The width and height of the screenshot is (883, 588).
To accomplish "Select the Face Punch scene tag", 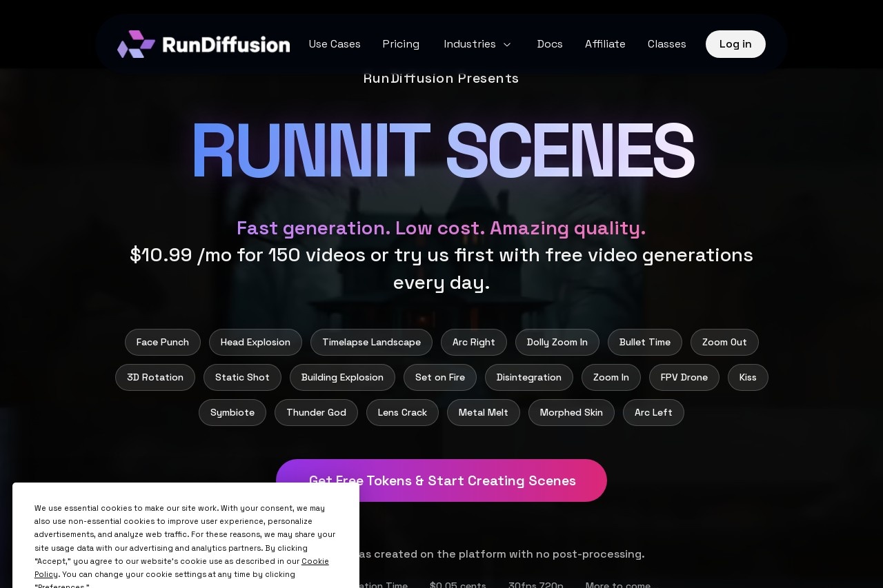I will pyautogui.click(x=163, y=342).
